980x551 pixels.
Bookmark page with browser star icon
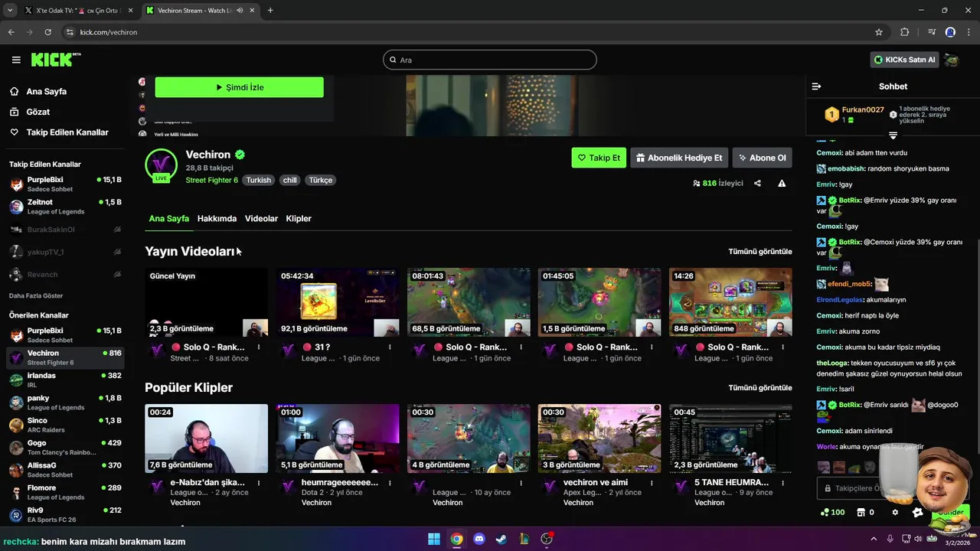tap(879, 32)
